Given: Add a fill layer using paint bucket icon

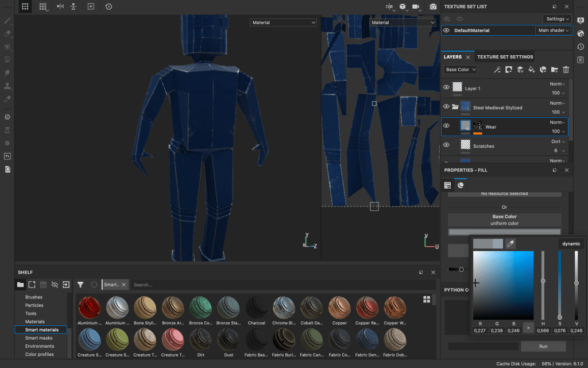Looking at the screenshot, I should 531,70.
